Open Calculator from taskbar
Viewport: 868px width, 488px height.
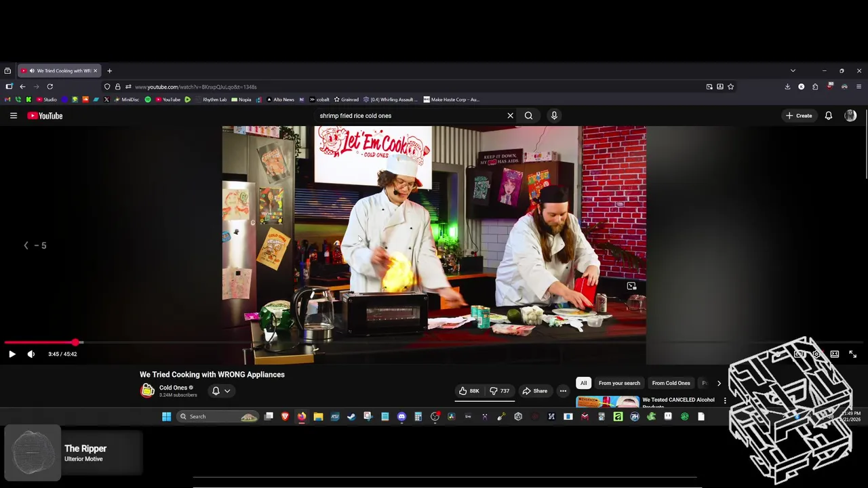(418, 417)
